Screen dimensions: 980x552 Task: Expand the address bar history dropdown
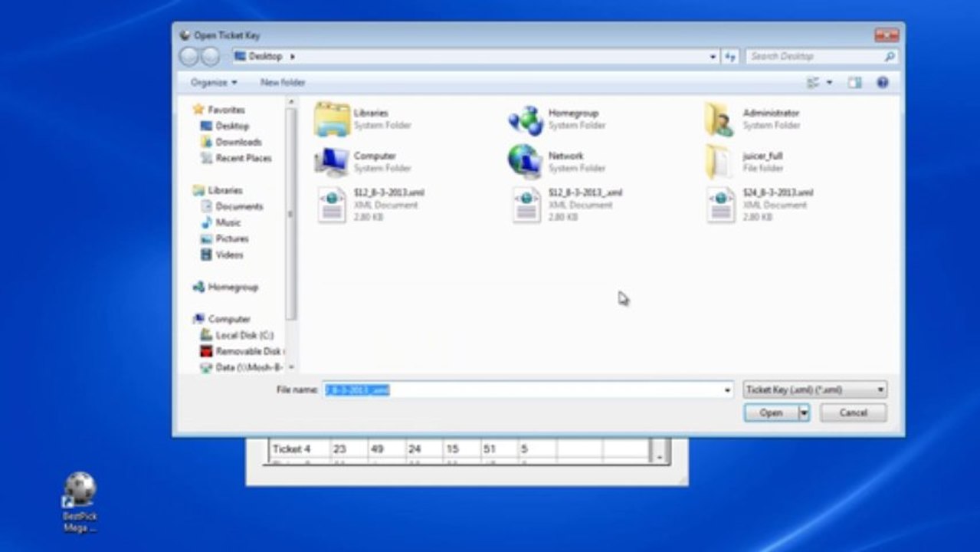point(713,57)
